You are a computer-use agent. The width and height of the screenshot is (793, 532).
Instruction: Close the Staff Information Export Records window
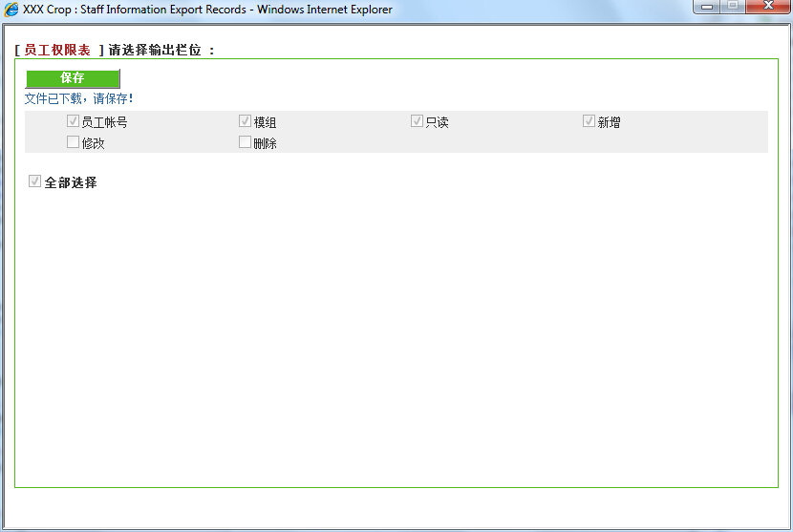coord(768,7)
